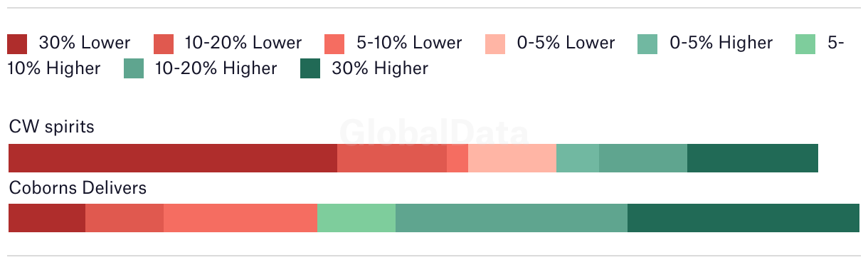868x265 pixels.
Task: Toggle the 5-10% Lower legend swatch
Action: pos(334,43)
